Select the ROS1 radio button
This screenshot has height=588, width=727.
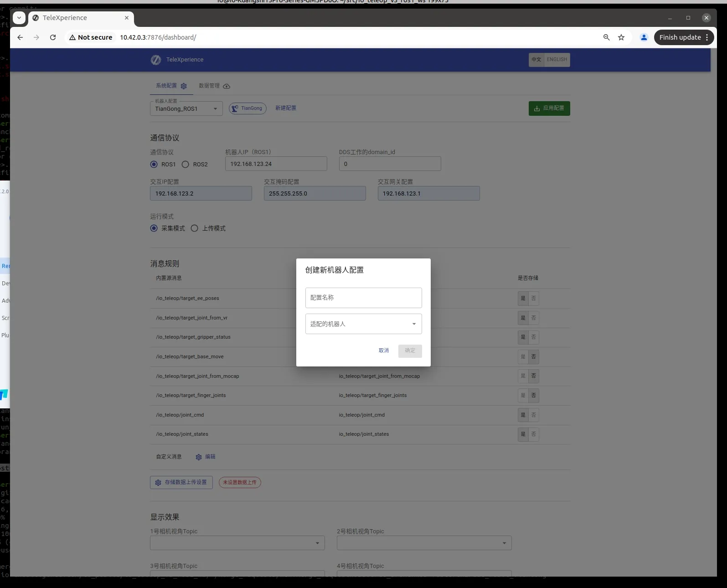154,165
